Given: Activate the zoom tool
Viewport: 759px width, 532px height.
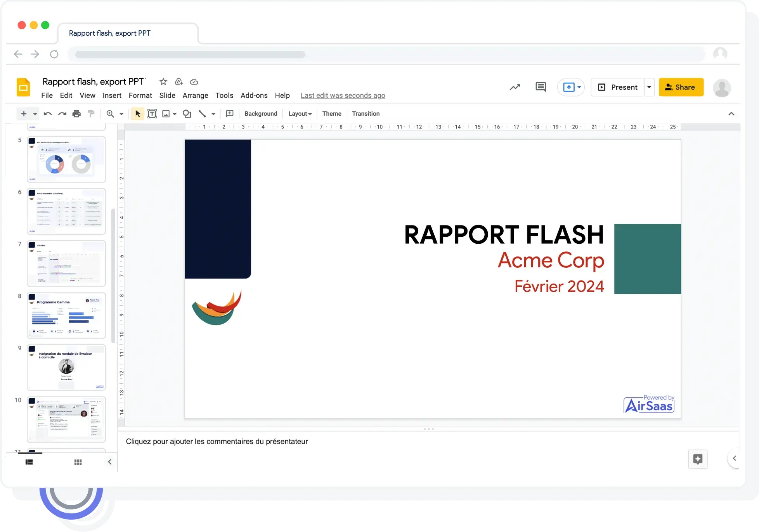Looking at the screenshot, I should 111,114.
